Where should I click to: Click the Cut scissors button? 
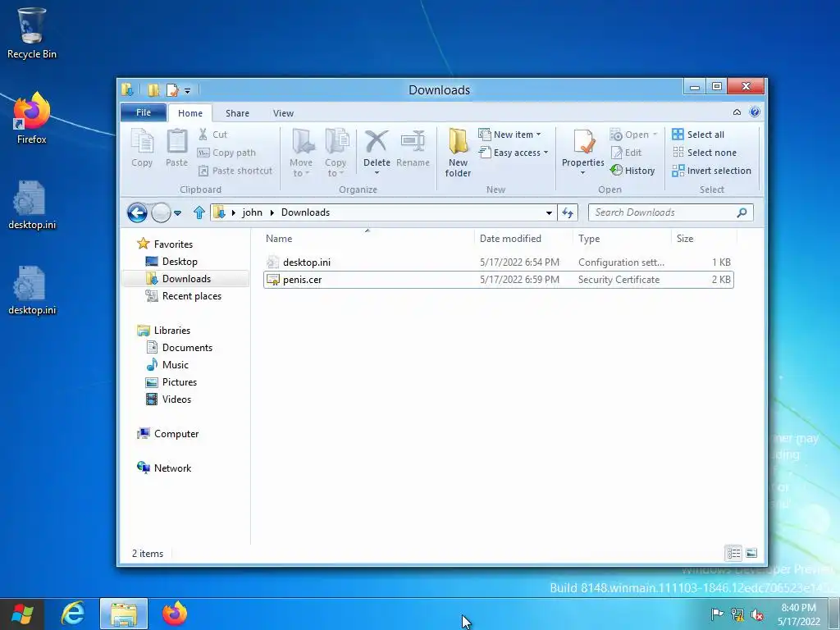click(212, 135)
